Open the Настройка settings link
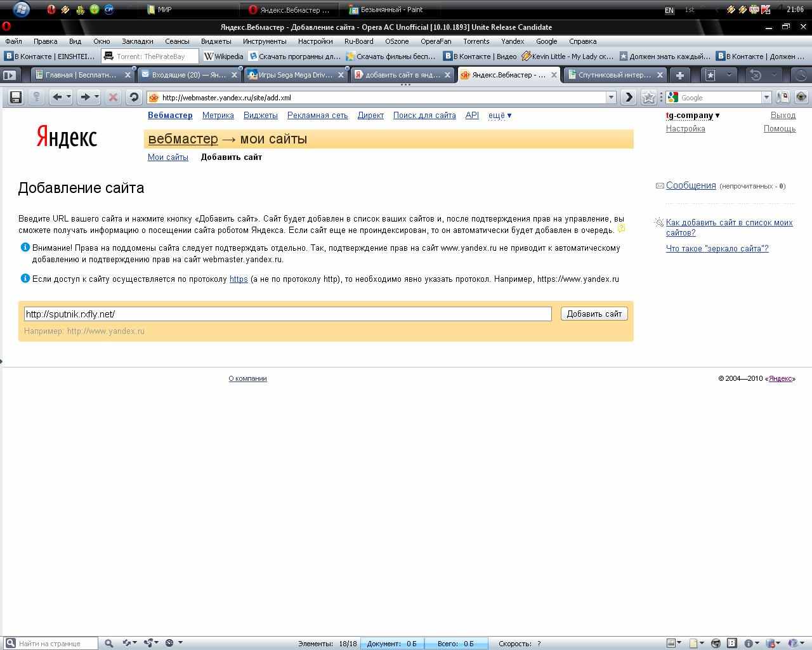812x650 pixels. (685, 129)
